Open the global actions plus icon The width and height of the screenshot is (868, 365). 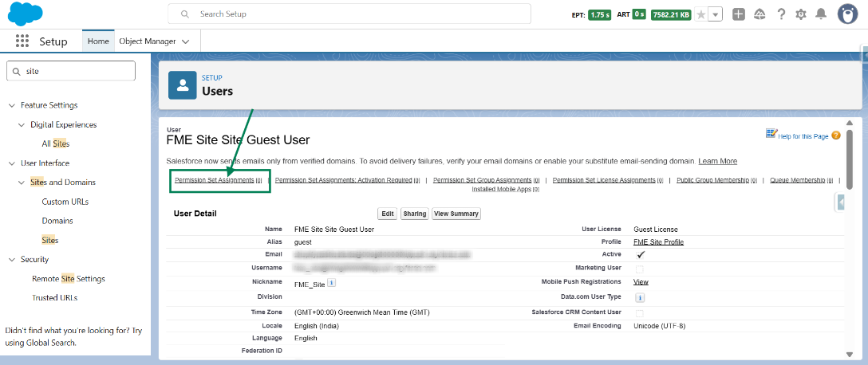pyautogui.click(x=739, y=14)
